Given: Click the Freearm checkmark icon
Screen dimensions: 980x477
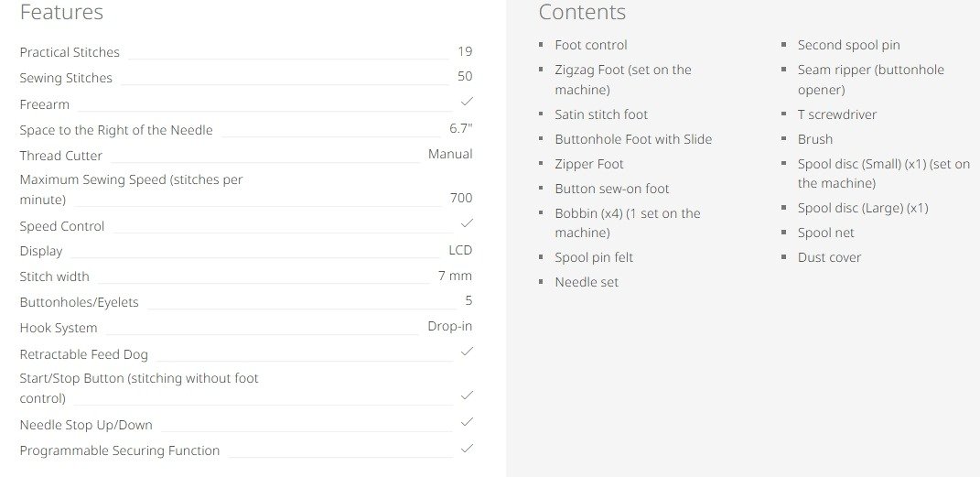Looking at the screenshot, I should 467,102.
